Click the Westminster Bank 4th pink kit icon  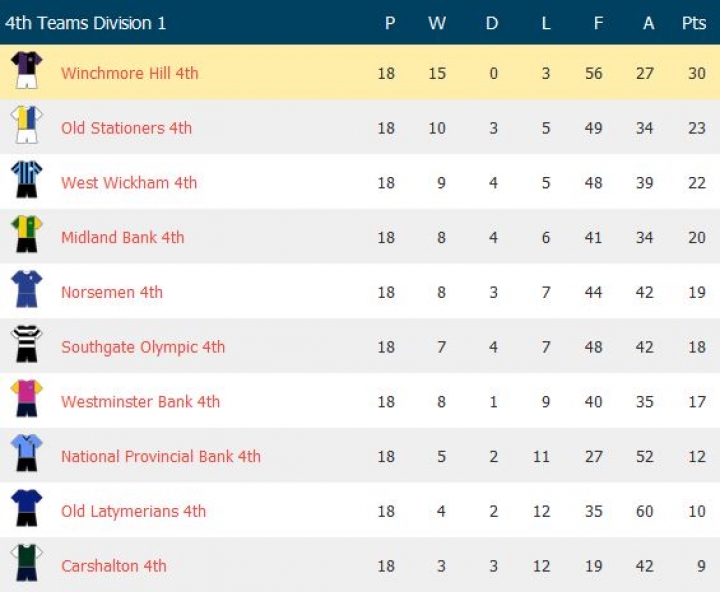(x=26, y=400)
